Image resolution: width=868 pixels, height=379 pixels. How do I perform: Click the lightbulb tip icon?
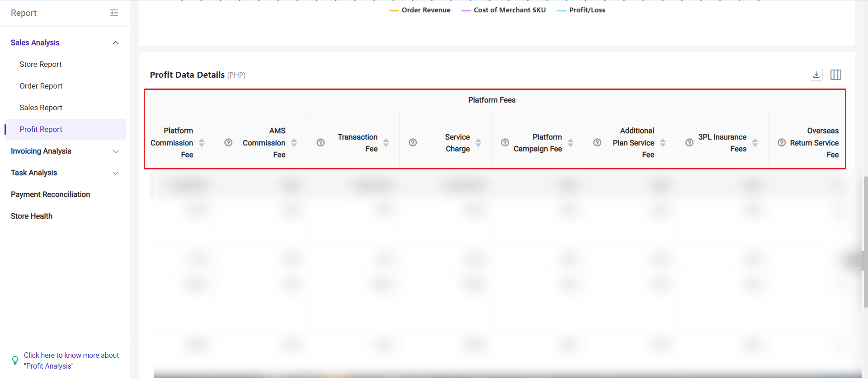pos(15,360)
